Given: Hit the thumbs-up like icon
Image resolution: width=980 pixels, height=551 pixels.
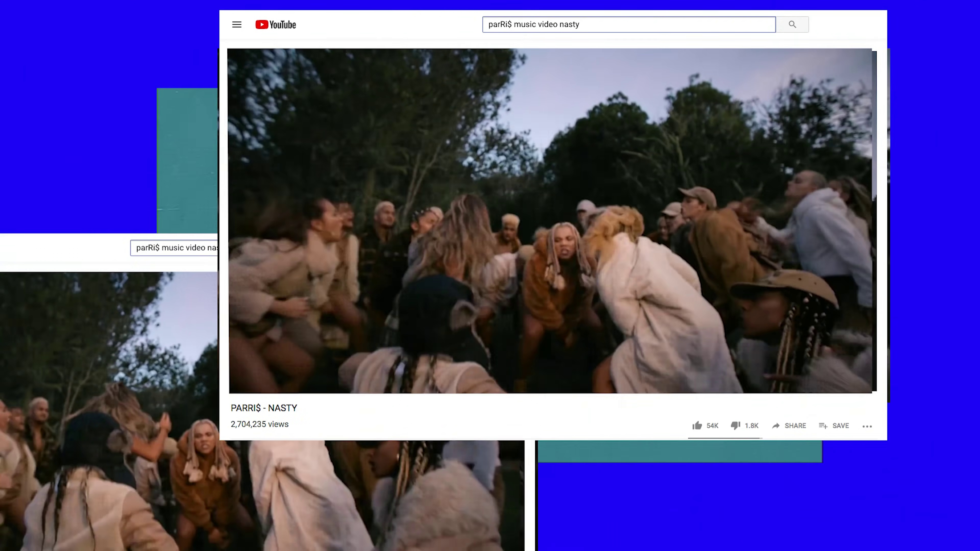Looking at the screenshot, I should click(x=697, y=425).
